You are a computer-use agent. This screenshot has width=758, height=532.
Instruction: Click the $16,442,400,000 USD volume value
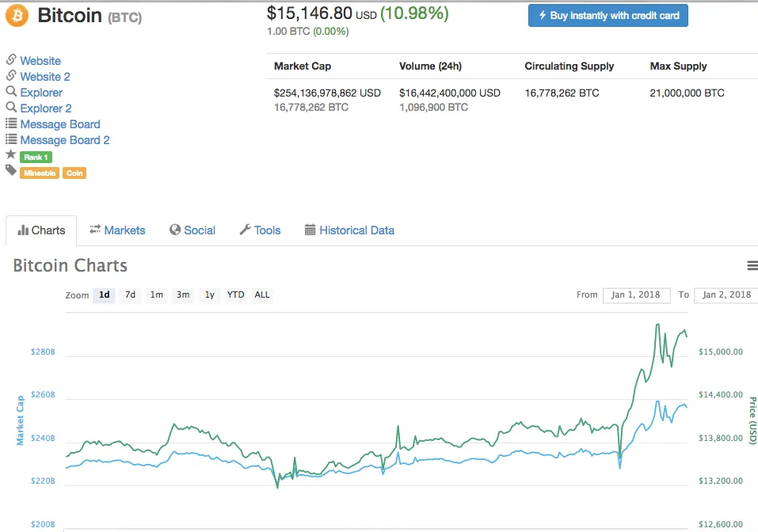point(450,93)
